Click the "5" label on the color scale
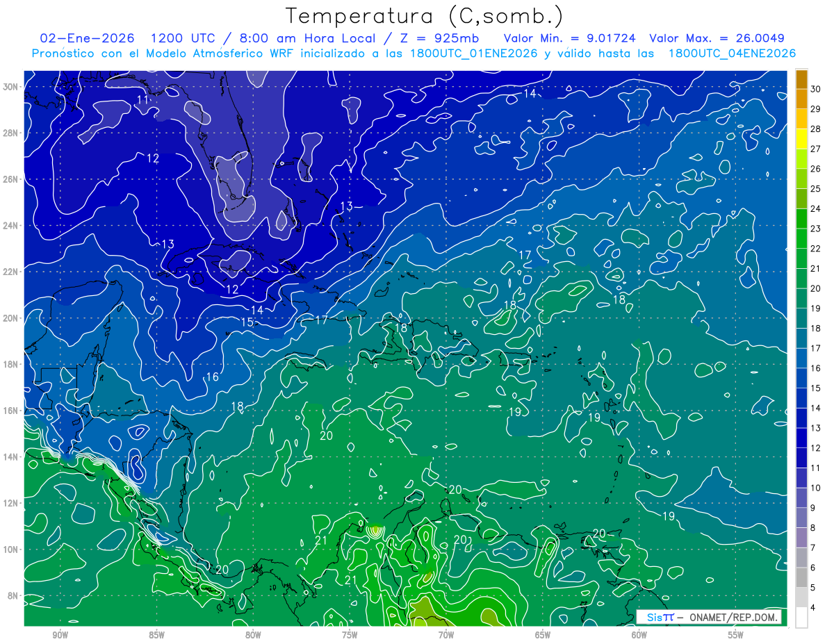Image resolution: width=834 pixels, height=644 pixels. click(x=814, y=588)
